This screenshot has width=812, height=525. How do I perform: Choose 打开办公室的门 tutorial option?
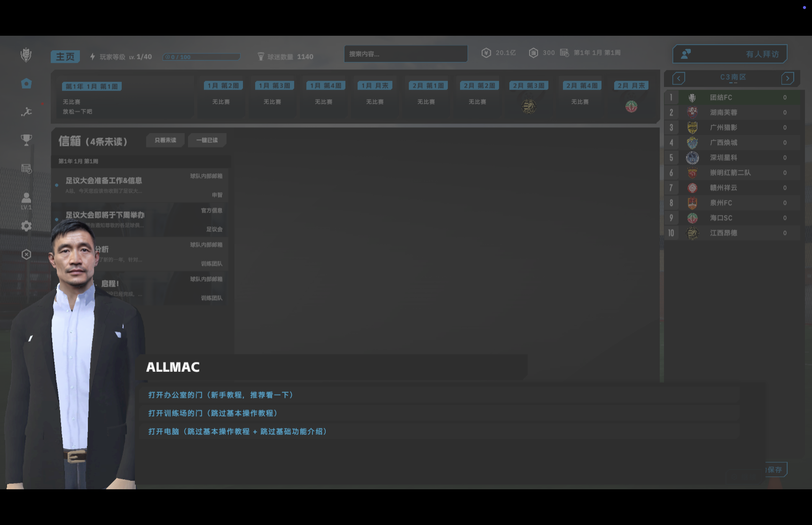coord(220,395)
